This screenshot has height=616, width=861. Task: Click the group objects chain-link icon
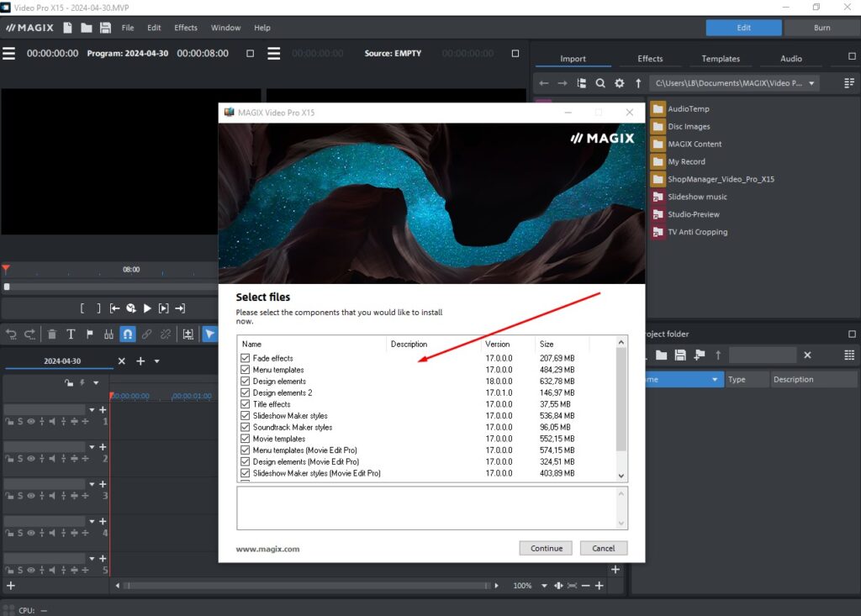(x=146, y=334)
